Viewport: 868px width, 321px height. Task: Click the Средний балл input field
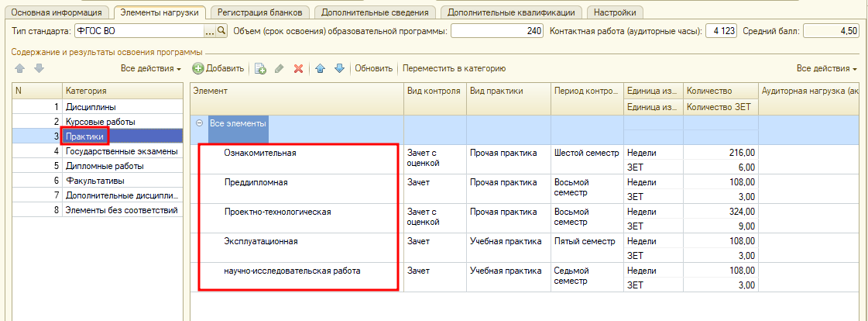831,31
